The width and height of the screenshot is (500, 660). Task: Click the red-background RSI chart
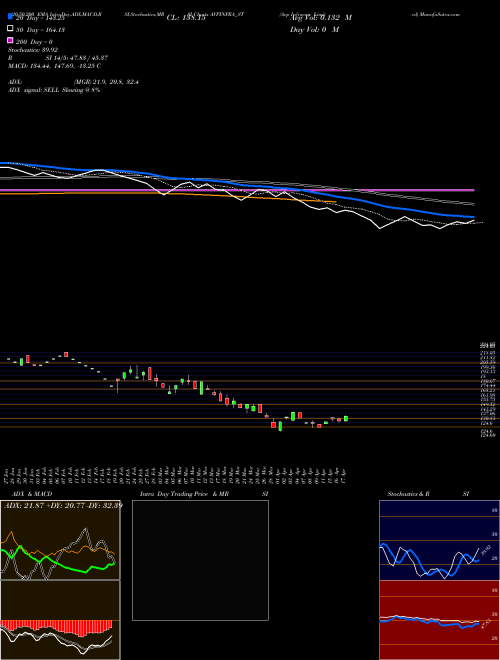click(x=439, y=620)
